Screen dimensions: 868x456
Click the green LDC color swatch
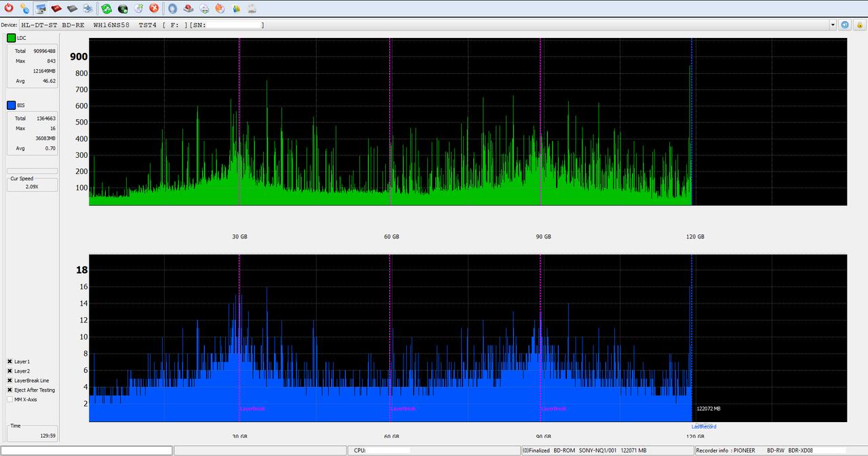coord(11,38)
